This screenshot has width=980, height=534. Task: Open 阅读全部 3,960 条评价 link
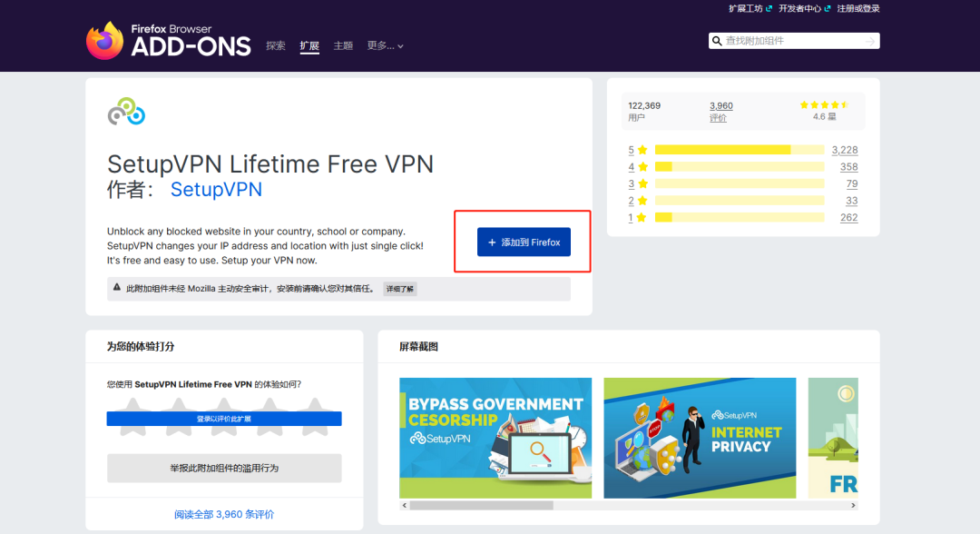[x=224, y=514]
